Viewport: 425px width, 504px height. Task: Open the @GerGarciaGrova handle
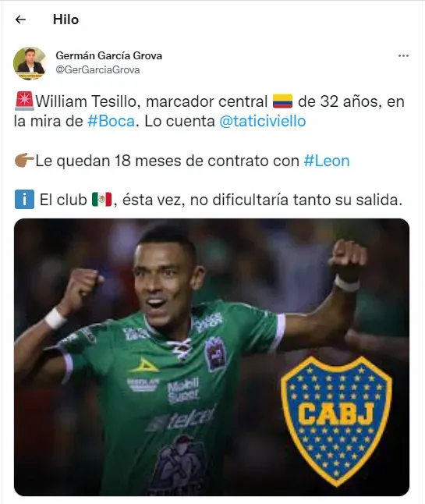tap(97, 69)
